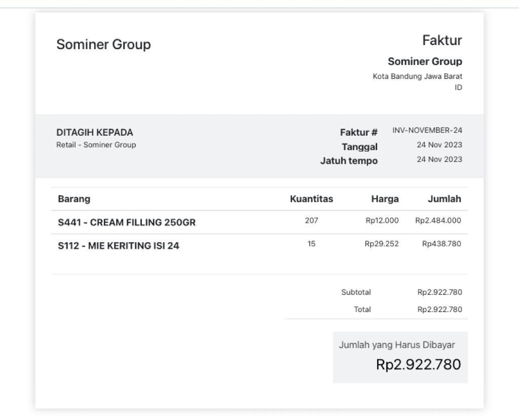Click the Jumlah column header
This screenshot has width=519, height=420.
(444, 199)
